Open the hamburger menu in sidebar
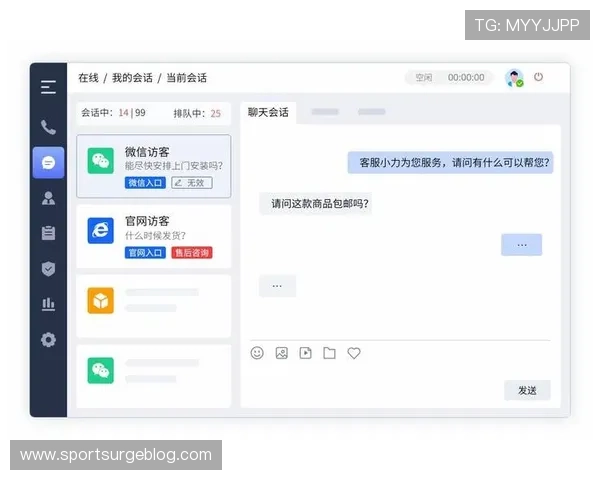 coord(48,87)
